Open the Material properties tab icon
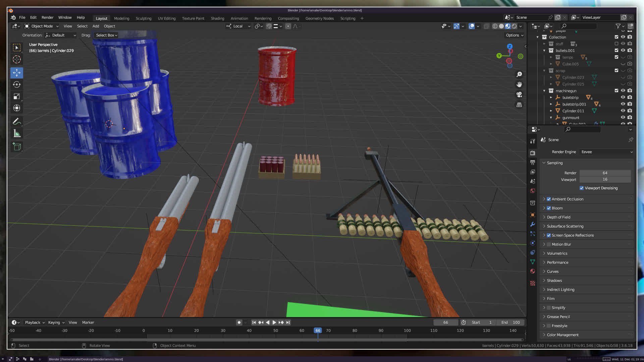The height and width of the screenshot is (362, 644). click(x=533, y=271)
